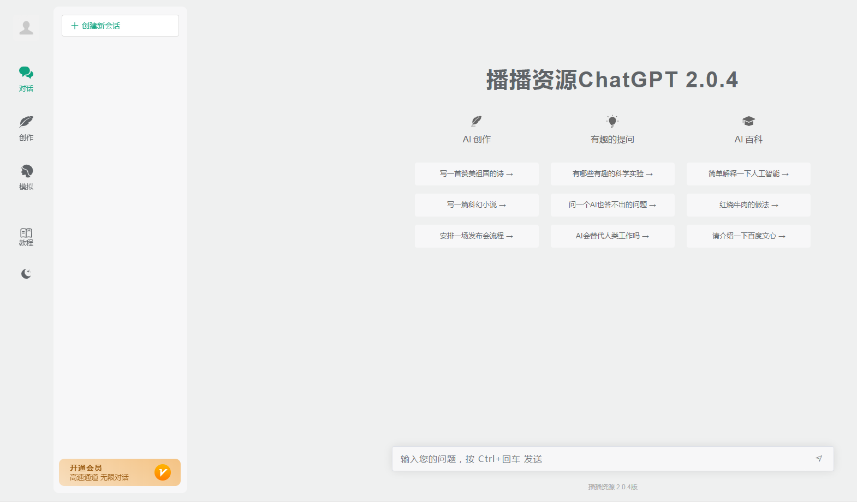Open the 对话 chat section
857x504 pixels.
(x=26, y=79)
